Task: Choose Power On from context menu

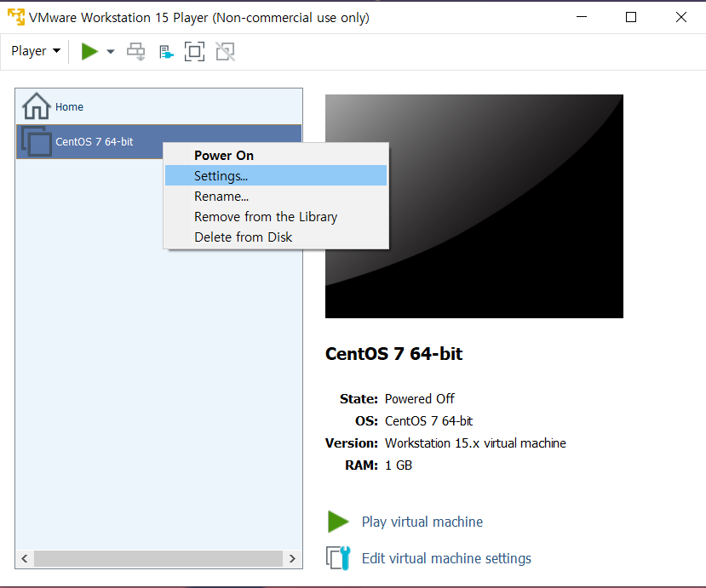Action: [x=276, y=155]
